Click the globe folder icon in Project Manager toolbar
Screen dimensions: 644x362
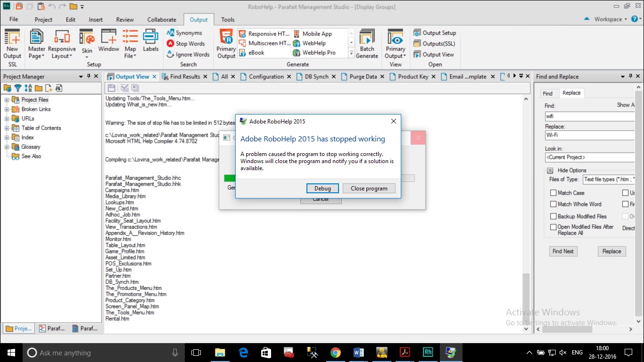click(8, 88)
